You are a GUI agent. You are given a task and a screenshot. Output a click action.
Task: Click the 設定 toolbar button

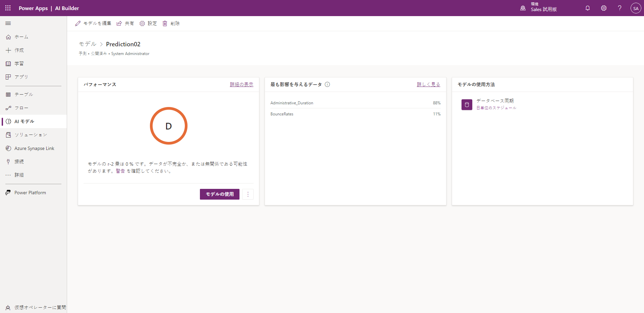[148, 23]
